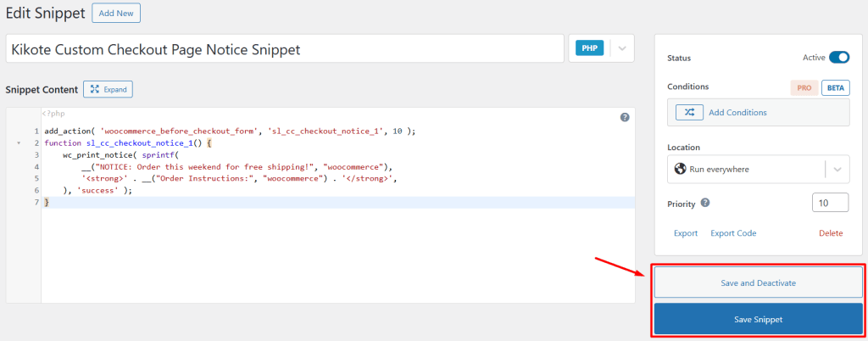Click Save and Deactivate button
Image resolution: width=868 pixels, height=341 pixels.
(x=758, y=282)
